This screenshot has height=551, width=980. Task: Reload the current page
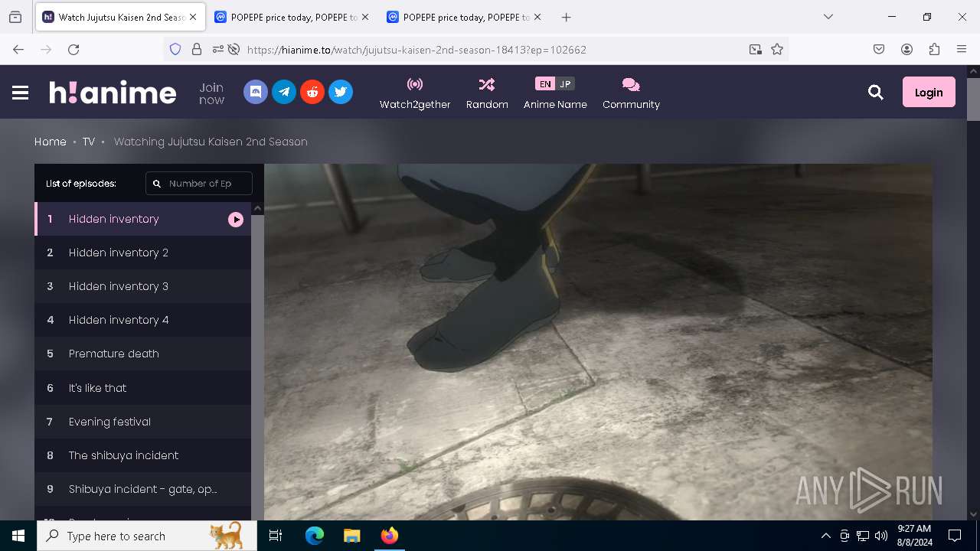tap(73, 50)
